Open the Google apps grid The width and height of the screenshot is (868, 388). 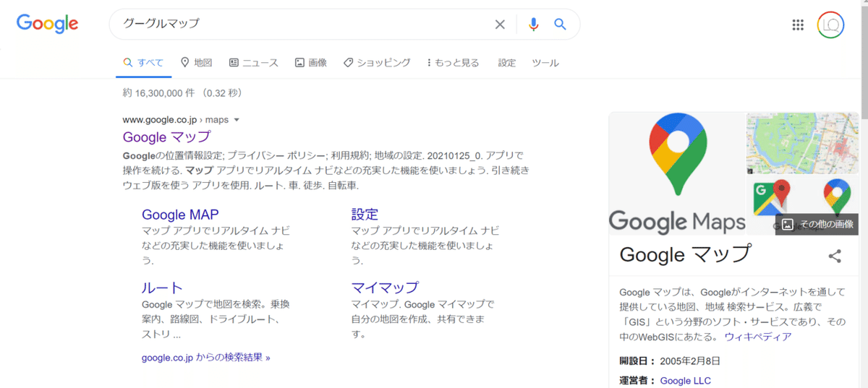798,25
